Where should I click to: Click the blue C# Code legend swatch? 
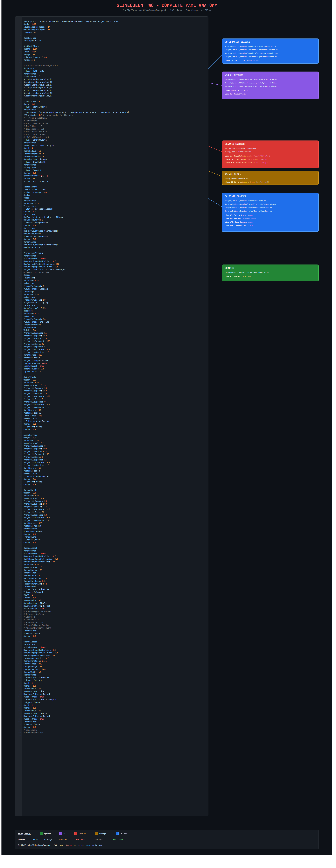coord(117,833)
